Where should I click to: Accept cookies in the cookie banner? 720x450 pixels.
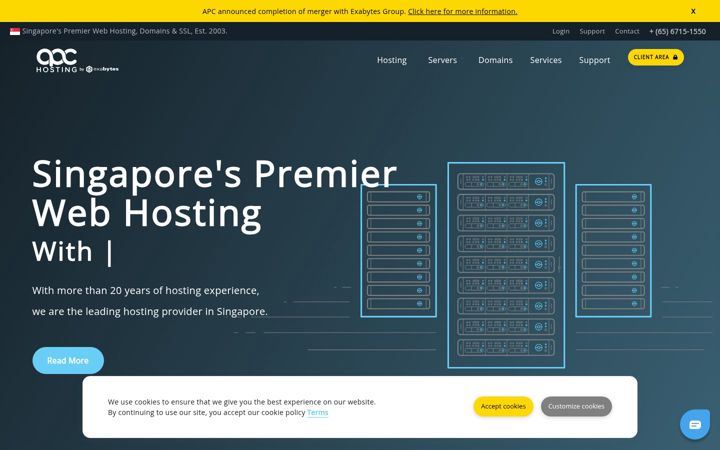[503, 406]
